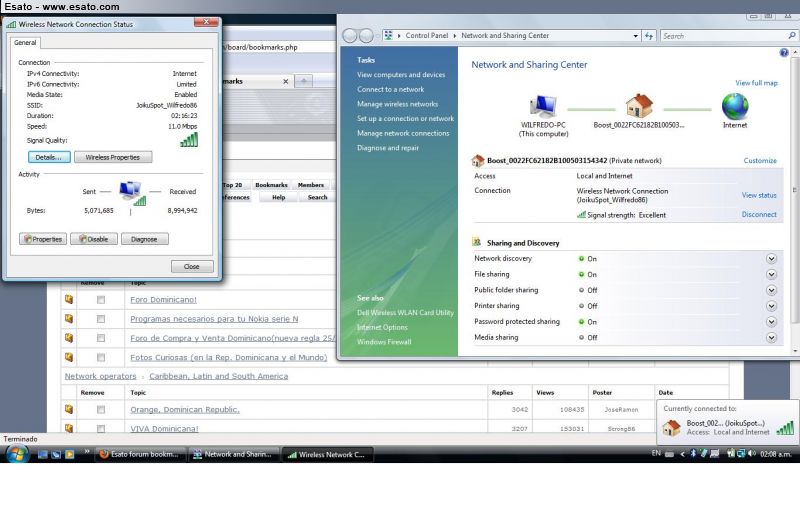
Task: Click the EN language indicator in tray
Action: [656, 453]
